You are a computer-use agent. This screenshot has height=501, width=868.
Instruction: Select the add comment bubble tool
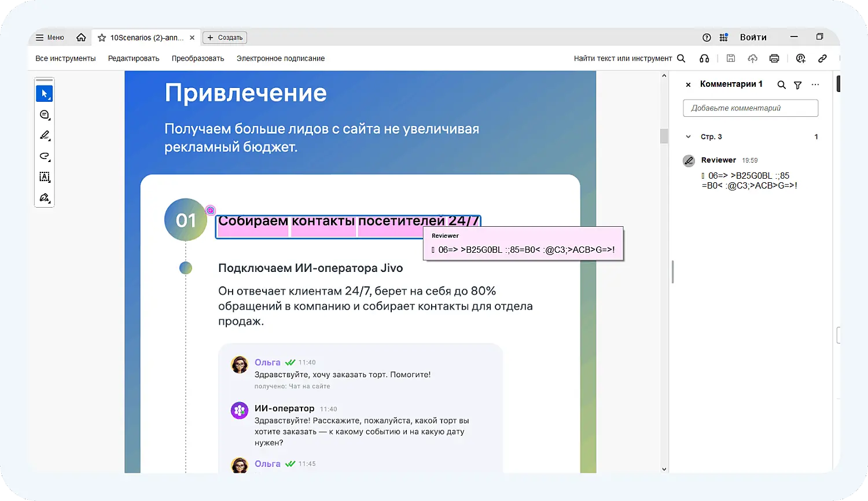pyautogui.click(x=45, y=115)
